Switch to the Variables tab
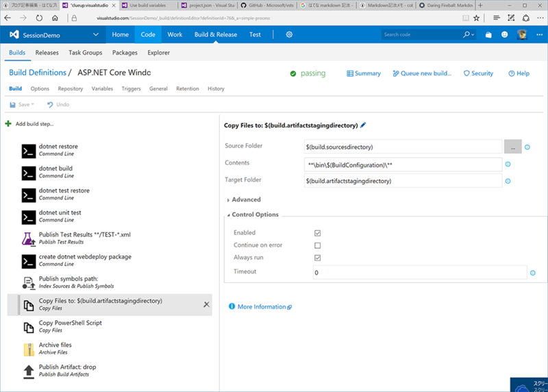The width and height of the screenshot is (548, 392). click(x=102, y=88)
